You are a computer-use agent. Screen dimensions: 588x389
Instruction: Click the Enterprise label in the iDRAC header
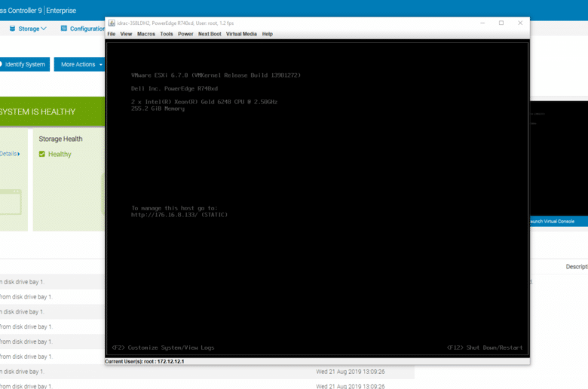tap(61, 11)
